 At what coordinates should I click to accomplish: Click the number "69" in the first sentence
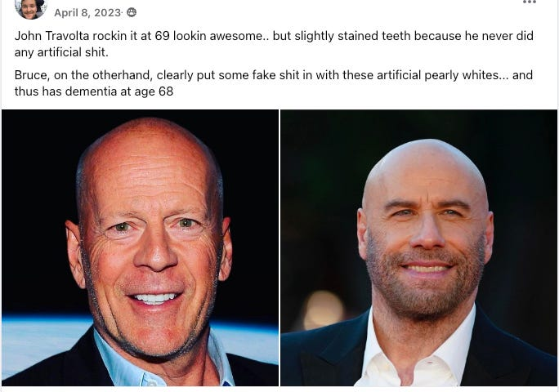[x=162, y=38]
